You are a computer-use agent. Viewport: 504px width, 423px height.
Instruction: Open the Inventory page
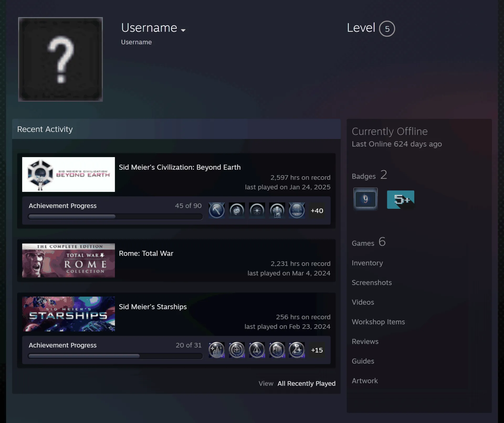[x=367, y=263]
